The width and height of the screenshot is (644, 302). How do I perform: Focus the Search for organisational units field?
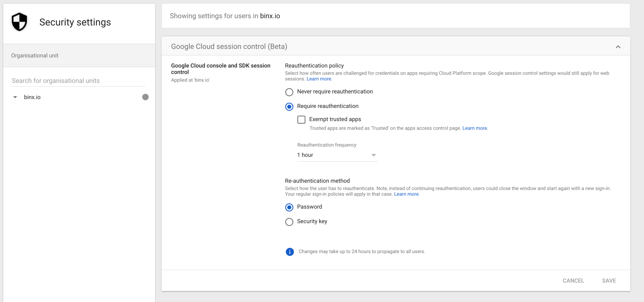click(78, 81)
